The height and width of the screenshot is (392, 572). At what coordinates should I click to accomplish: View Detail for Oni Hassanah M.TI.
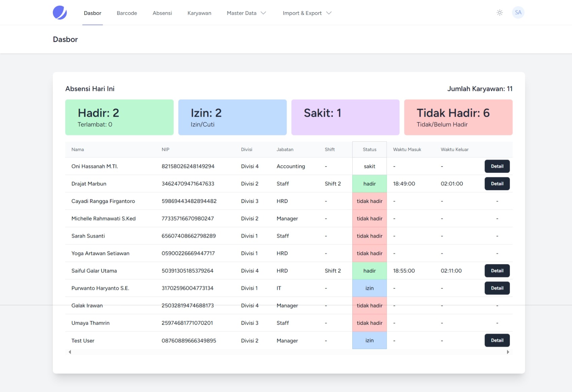[497, 166]
